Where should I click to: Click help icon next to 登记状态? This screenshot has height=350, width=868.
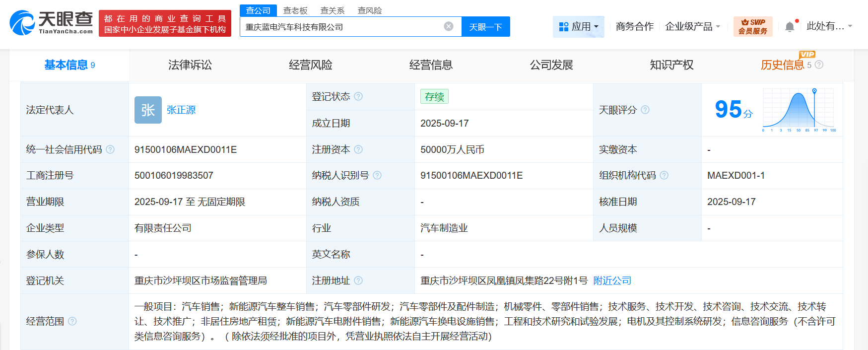click(x=358, y=96)
